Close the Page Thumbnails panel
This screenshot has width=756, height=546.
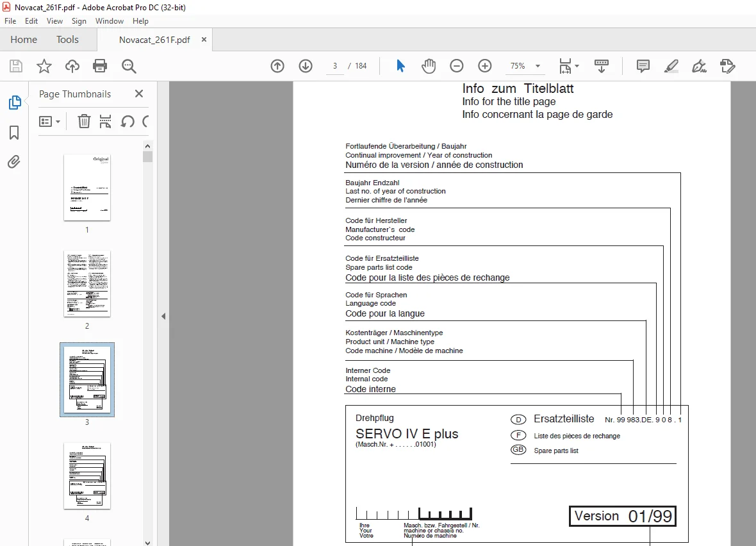[x=139, y=94]
